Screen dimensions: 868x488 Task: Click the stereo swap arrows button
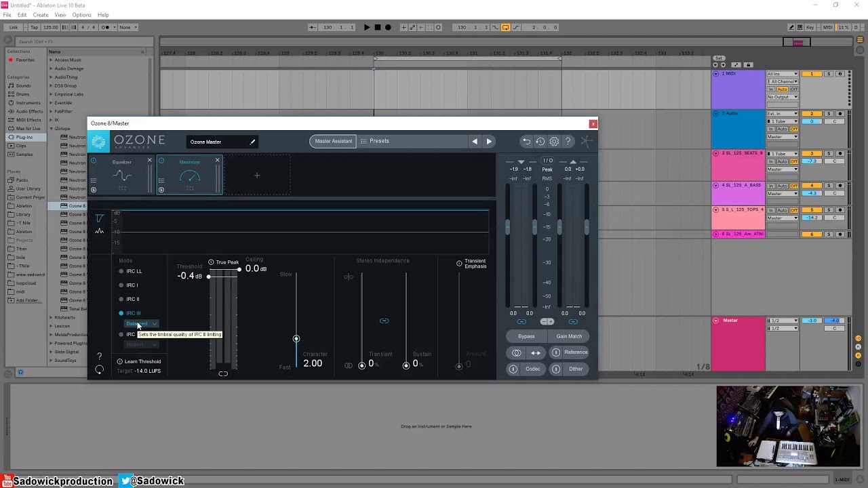tap(536, 352)
